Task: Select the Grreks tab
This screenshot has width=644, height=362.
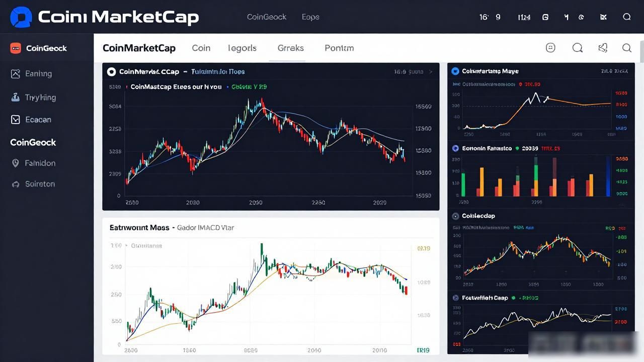Action: tap(291, 48)
